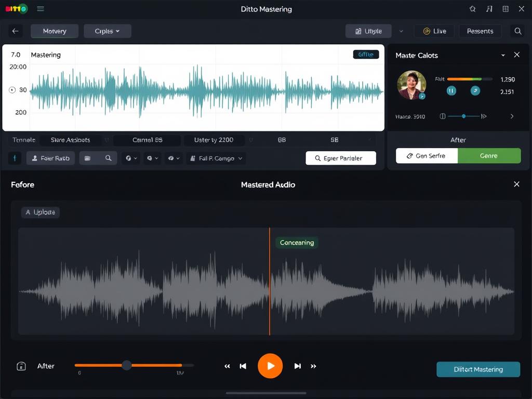The image size is (532, 399).
Task: Click the Ditert Mastering button
Action: point(477,369)
